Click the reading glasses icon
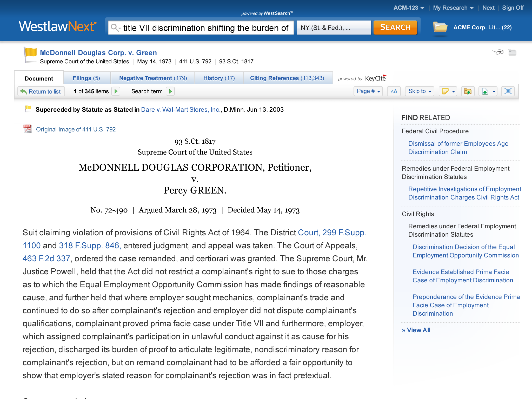 [498, 52]
